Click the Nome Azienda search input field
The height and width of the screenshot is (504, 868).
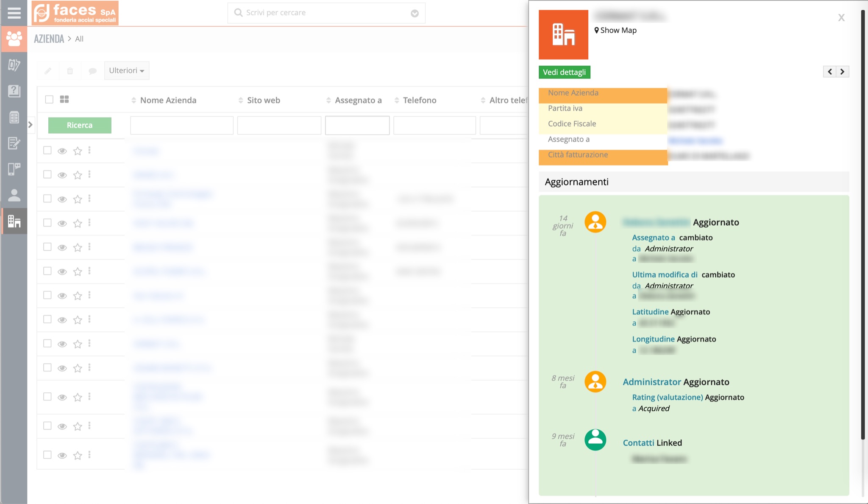click(182, 124)
